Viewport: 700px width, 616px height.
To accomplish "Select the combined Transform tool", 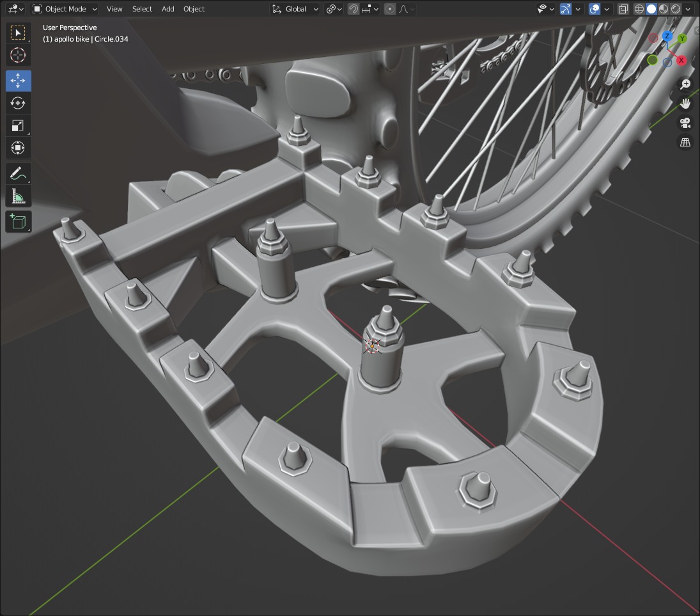I will tap(18, 148).
